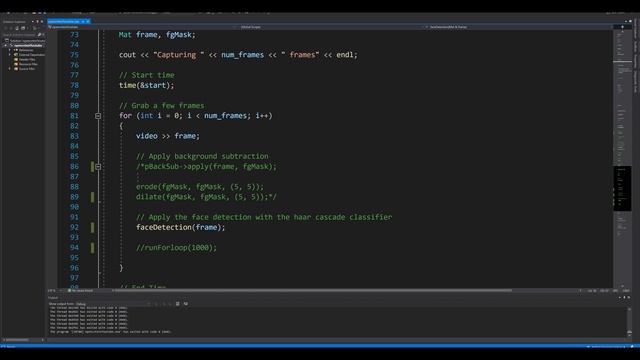Click the '//runForloop(1000);' comment line
Screen dimensions: 640x360
click(x=176, y=248)
